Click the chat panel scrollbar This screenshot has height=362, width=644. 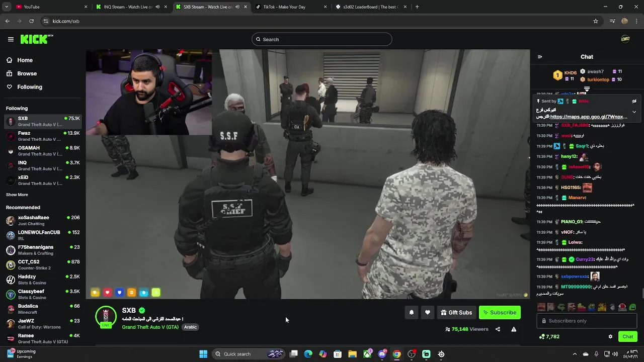(x=641, y=294)
